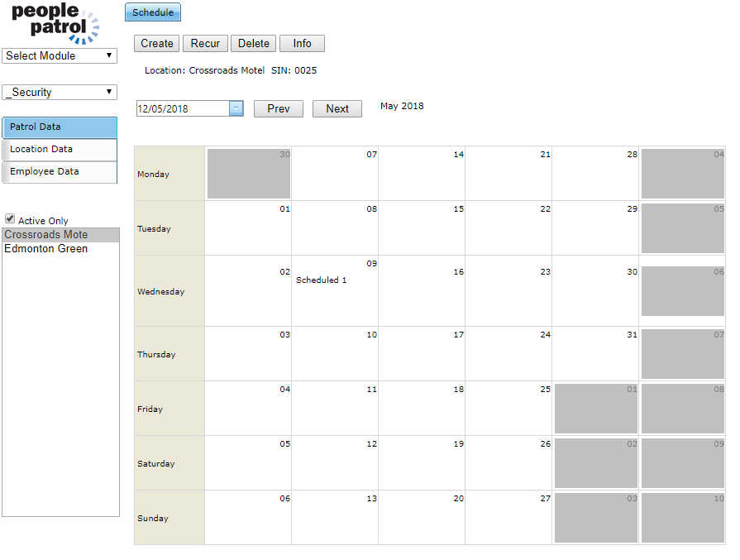Go to previous month with Prev
This screenshot has width=740, height=560.
279,109
